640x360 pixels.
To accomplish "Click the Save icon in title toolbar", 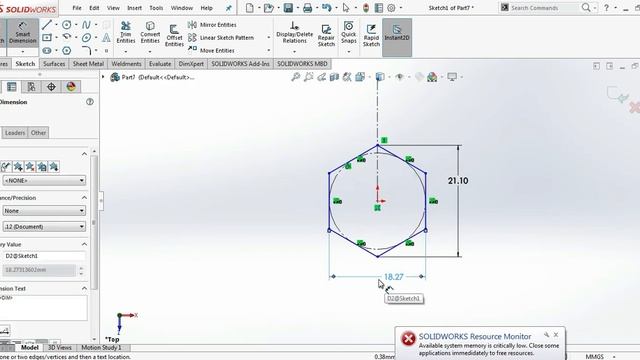I will click(288, 8).
